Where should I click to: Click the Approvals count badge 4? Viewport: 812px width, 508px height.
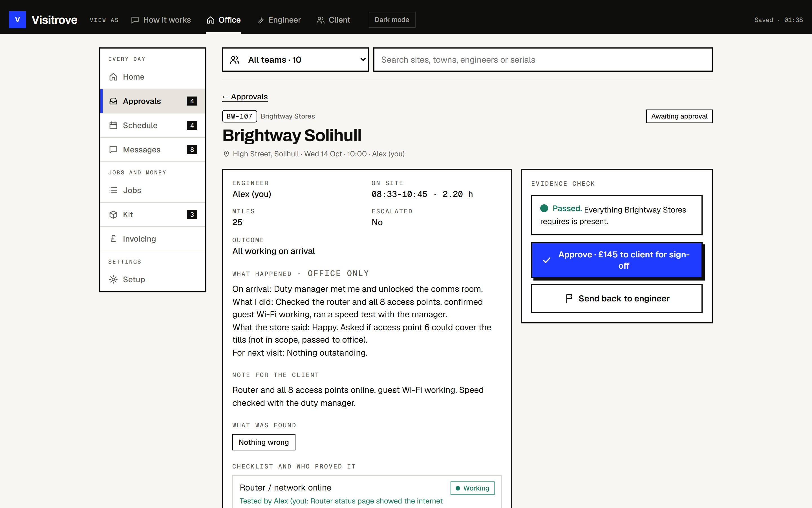[x=192, y=101]
